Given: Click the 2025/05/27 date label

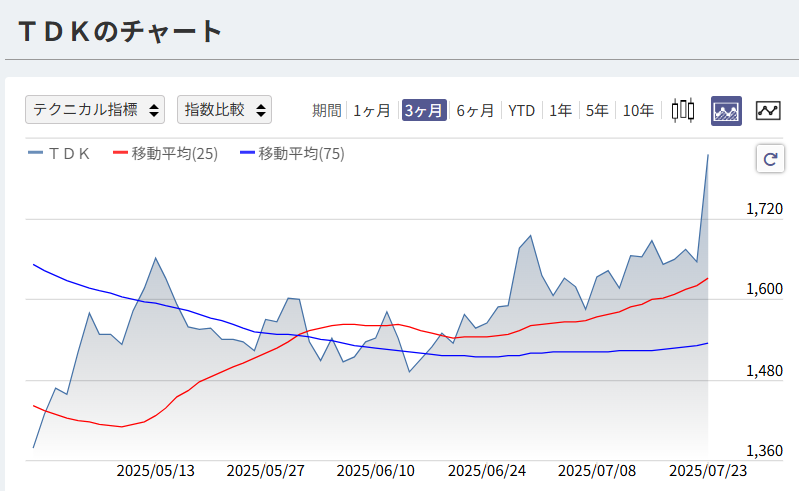Looking at the screenshot, I should point(265,471).
